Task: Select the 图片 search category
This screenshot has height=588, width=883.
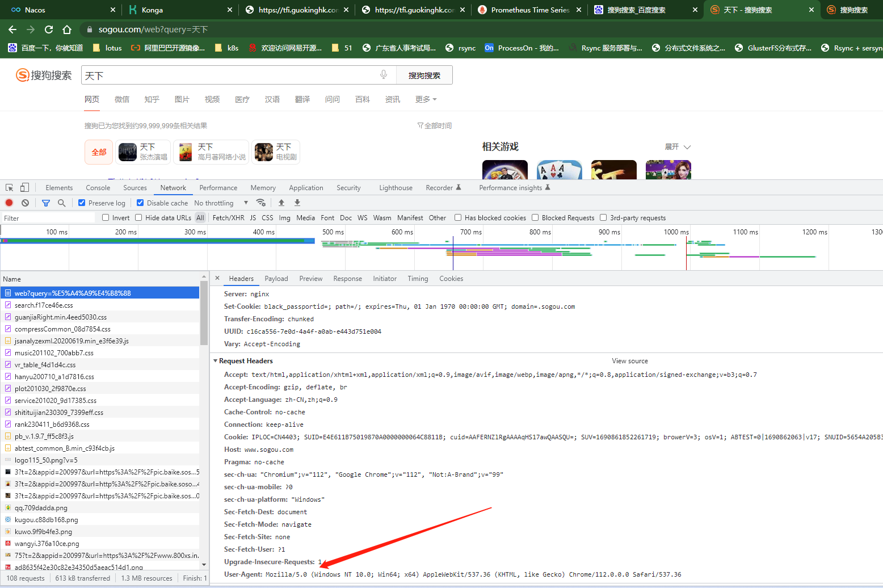Action: (182, 99)
